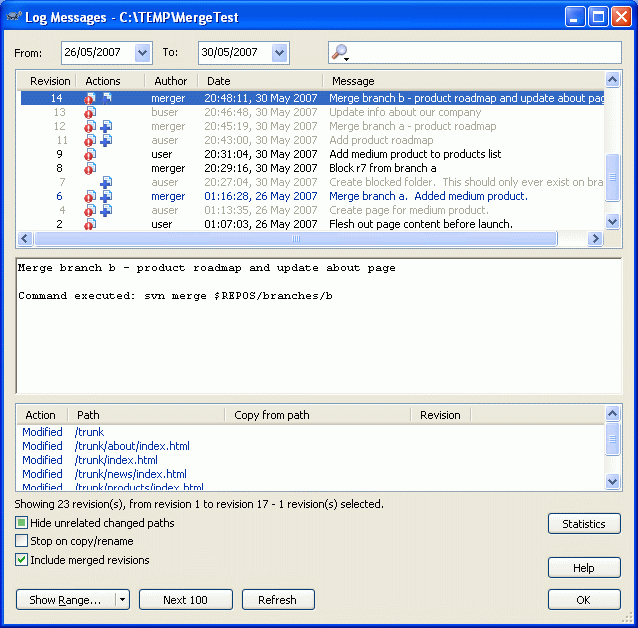Click the Action column header in changed paths
The width and height of the screenshot is (638, 628).
42,415
